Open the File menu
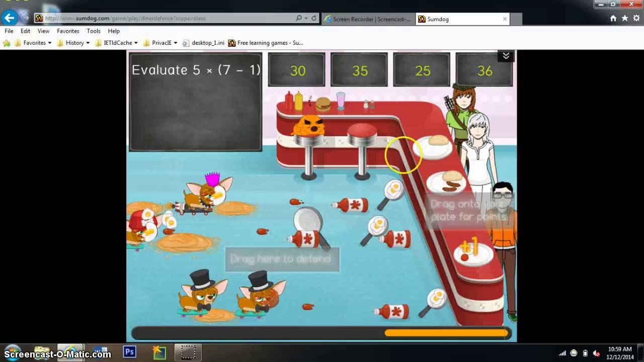Viewport: 644px width, 362px height. coord(9,31)
